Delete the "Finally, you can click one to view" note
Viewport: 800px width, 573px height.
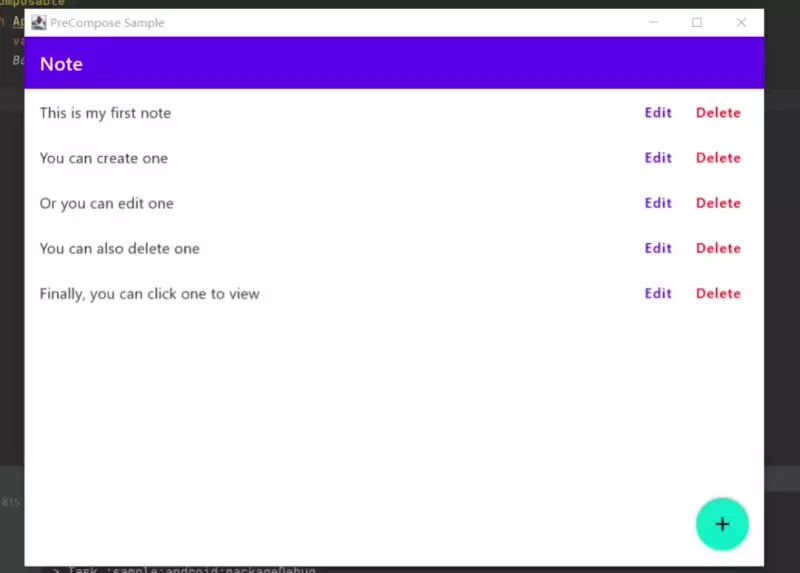point(718,293)
